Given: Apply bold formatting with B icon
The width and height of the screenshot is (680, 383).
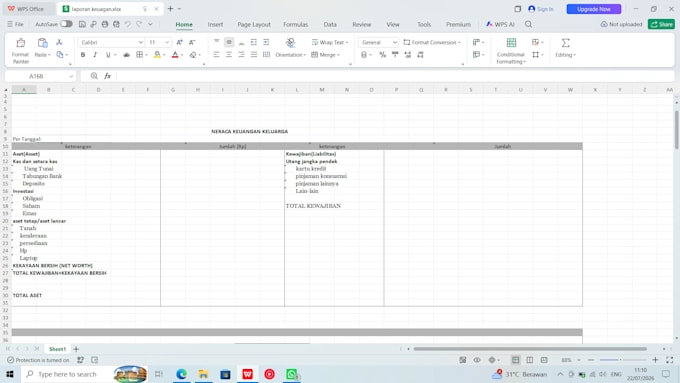Looking at the screenshot, I should pos(83,55).
